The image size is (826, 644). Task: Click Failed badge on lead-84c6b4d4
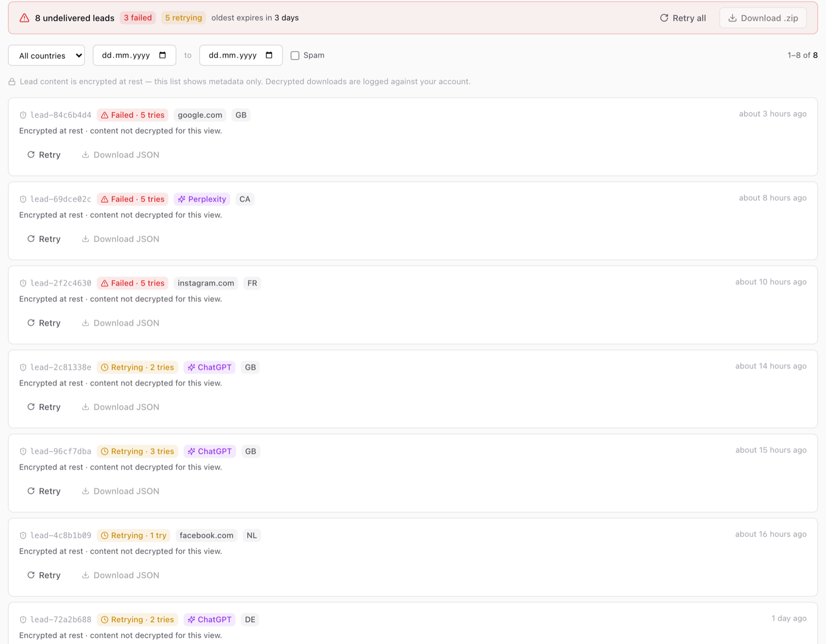(x=133, y=115)
